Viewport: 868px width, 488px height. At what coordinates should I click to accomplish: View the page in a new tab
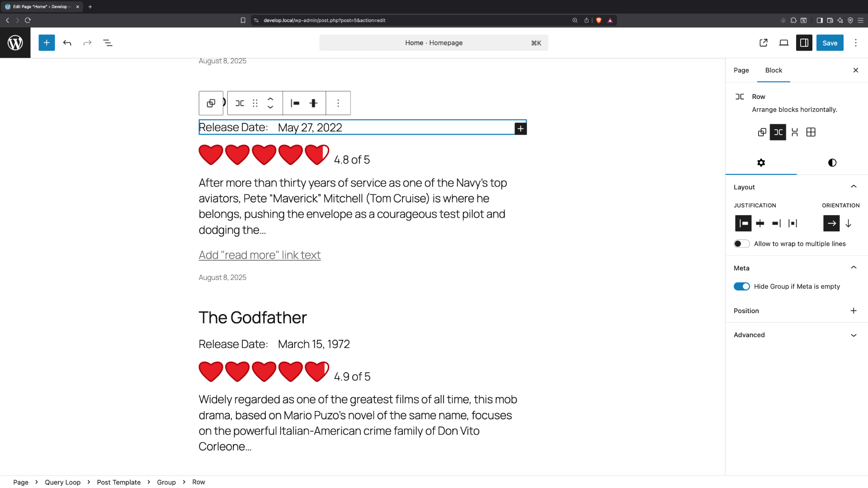click(x=764, y=42)
